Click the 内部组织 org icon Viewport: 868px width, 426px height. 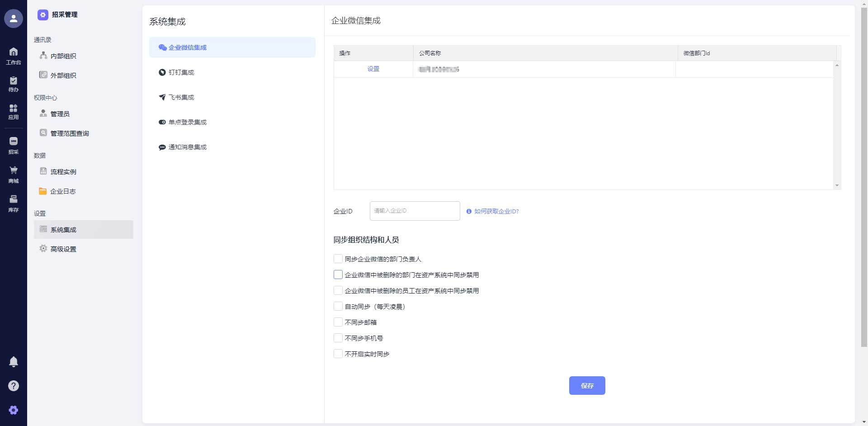tap(43, 55)
